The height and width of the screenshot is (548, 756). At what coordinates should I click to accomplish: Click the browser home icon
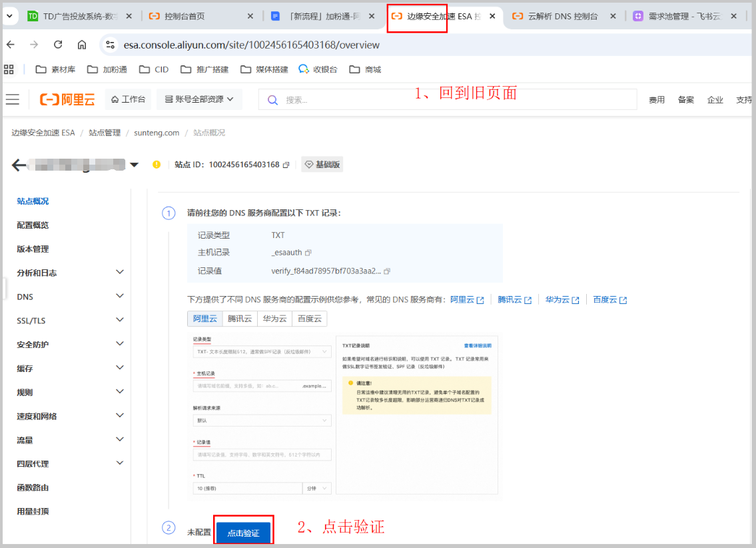coord(82,45)
